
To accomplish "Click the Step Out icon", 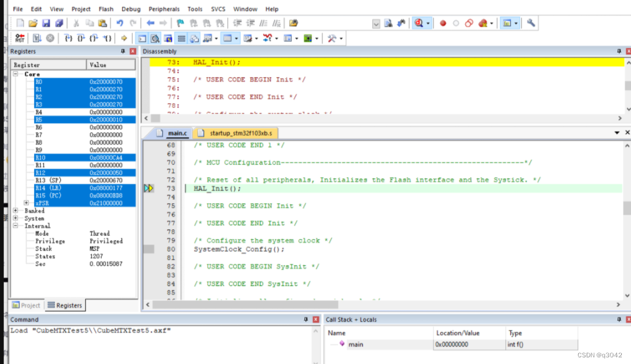I will (94, 38).
